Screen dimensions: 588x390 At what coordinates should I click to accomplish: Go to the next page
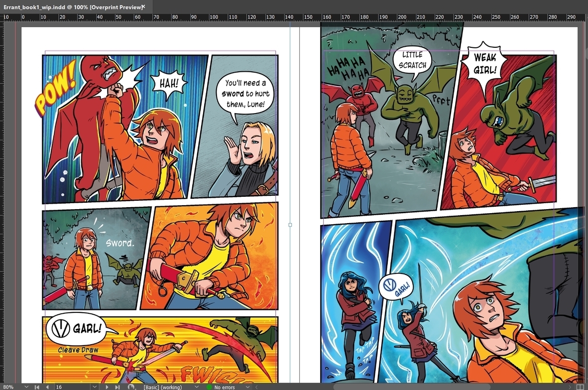(x=107, y=387)
